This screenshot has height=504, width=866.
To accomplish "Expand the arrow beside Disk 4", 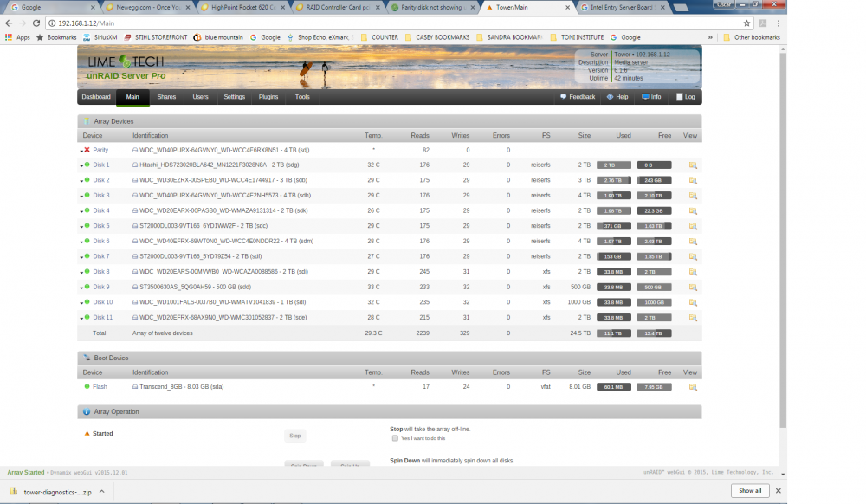I will tap(81, 211).
